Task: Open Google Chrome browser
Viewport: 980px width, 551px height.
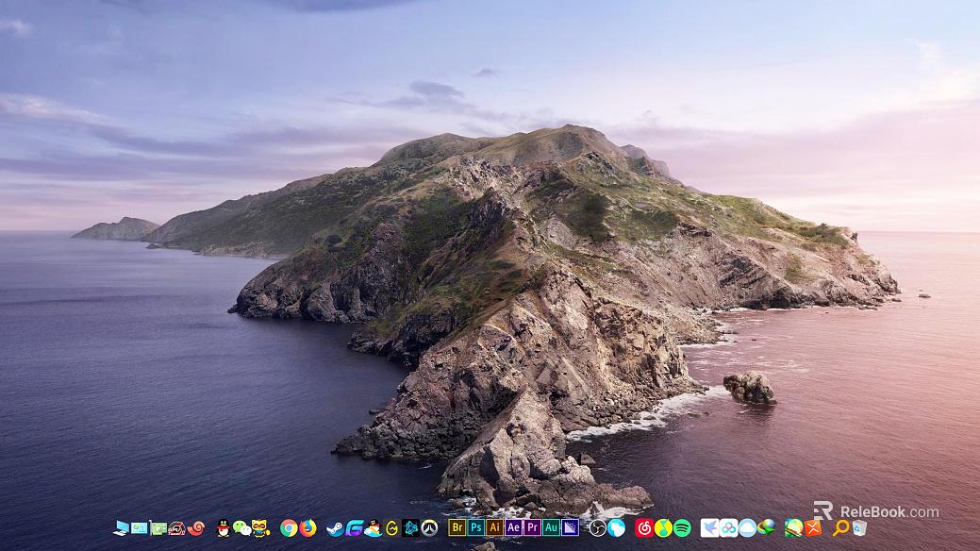Action: click(289, 527)
